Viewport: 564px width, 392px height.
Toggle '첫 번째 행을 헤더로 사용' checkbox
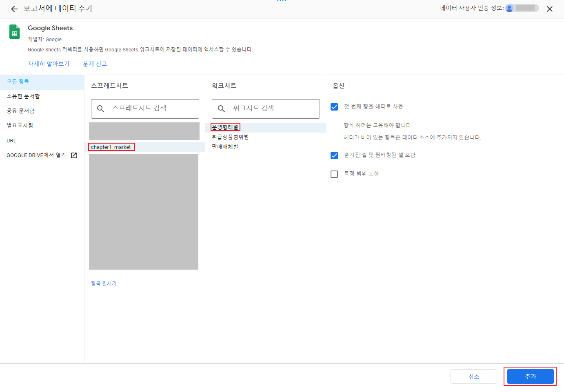click(334, 107)
